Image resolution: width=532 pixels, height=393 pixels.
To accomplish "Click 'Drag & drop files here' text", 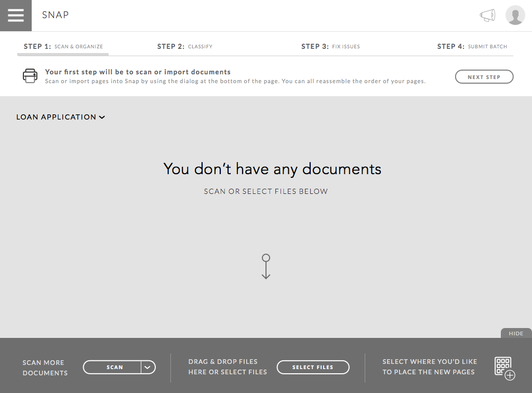I will [228, 367].
